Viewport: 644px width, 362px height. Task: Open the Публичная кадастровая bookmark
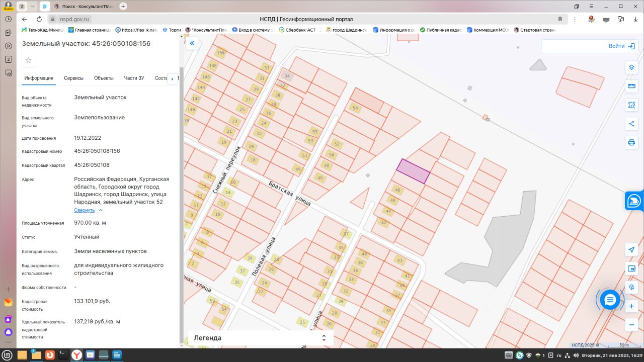[440, 30]
